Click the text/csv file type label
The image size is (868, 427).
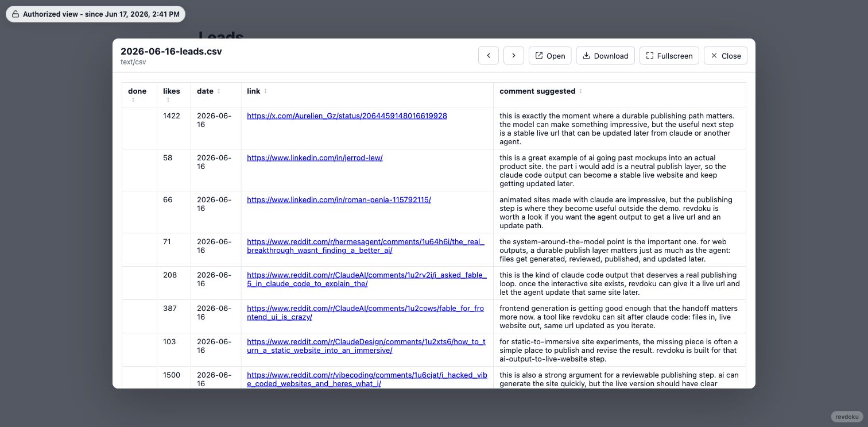point(133,62)
